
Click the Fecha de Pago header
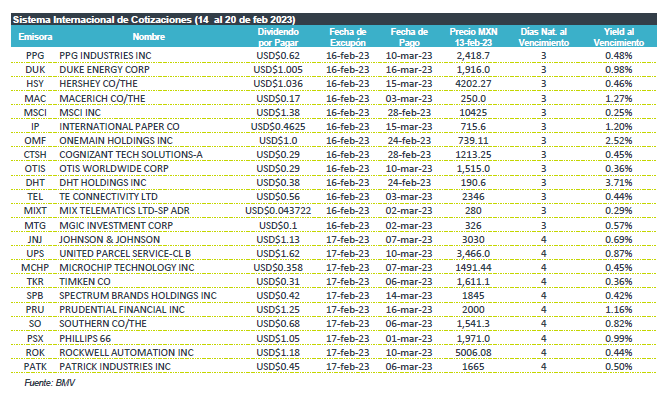point(409,37)
